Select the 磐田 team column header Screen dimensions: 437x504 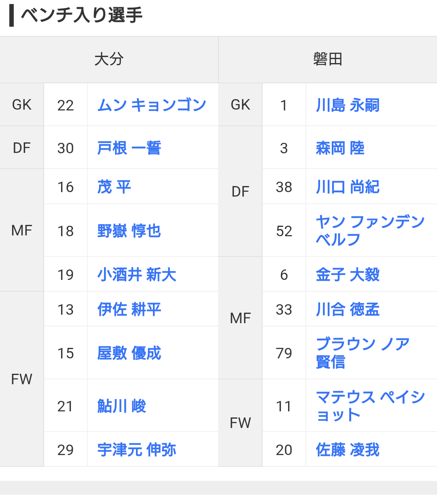click(328, 60)
